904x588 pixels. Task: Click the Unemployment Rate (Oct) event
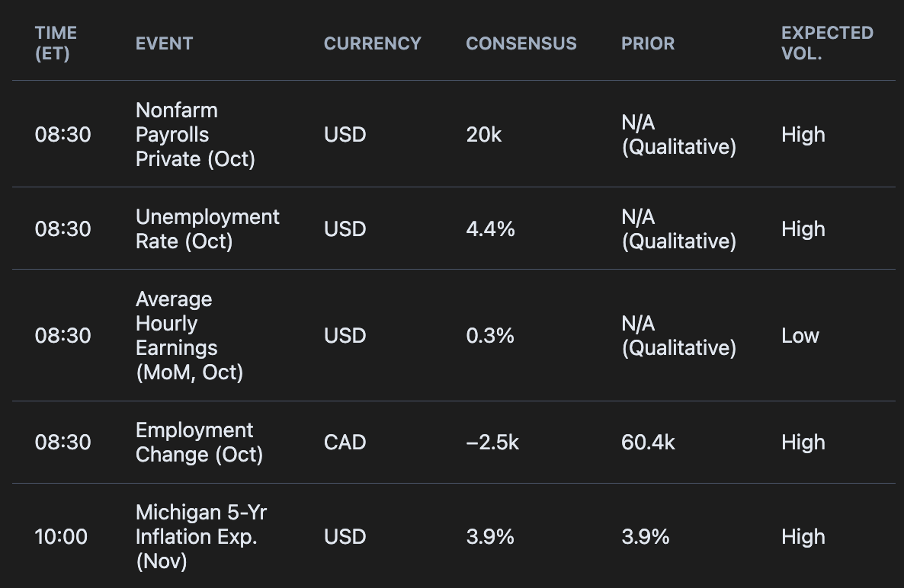tap(207, 229)
